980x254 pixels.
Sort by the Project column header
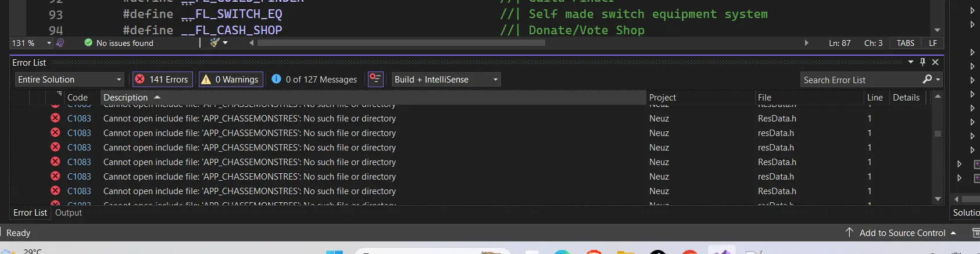(x=663, y=98)
